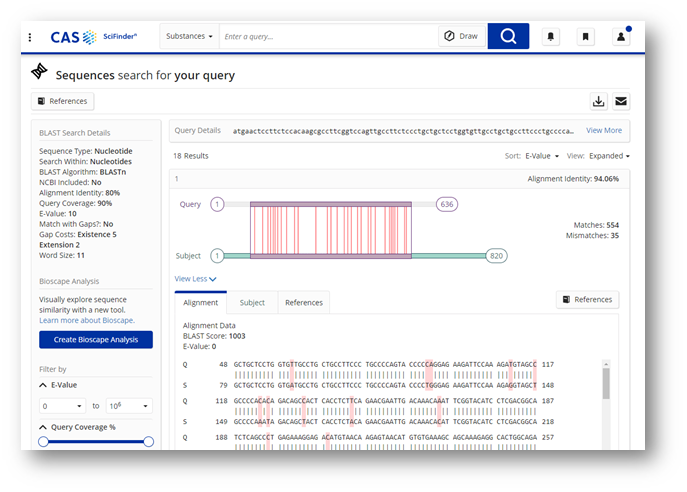
Task: Click the 18 Results count text
Action: [x=191, y=156]
